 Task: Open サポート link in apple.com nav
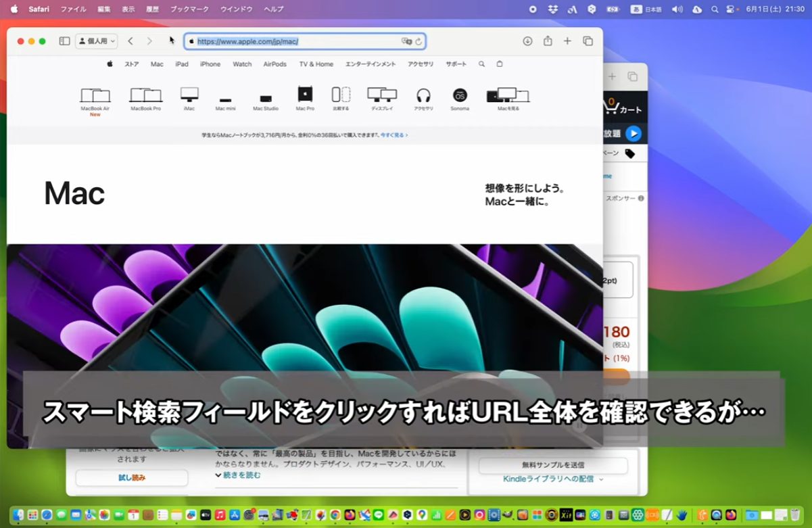coord(456,64)
